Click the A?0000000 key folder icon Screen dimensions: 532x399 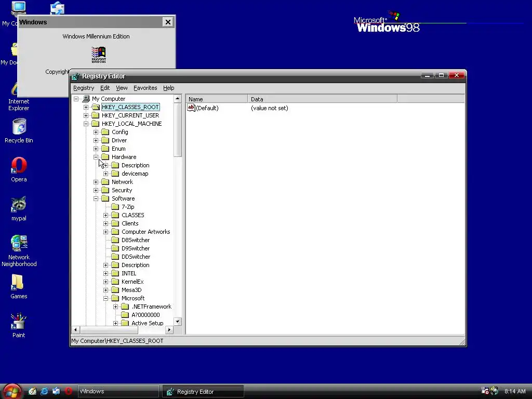pos(125,315)
